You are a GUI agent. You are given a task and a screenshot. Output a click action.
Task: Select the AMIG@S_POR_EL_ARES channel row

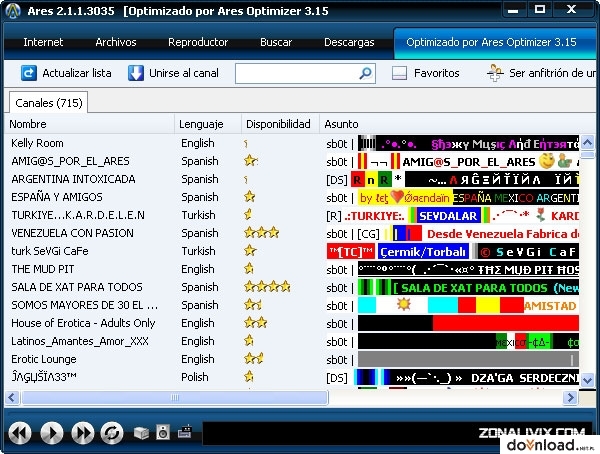coord(292,161)
